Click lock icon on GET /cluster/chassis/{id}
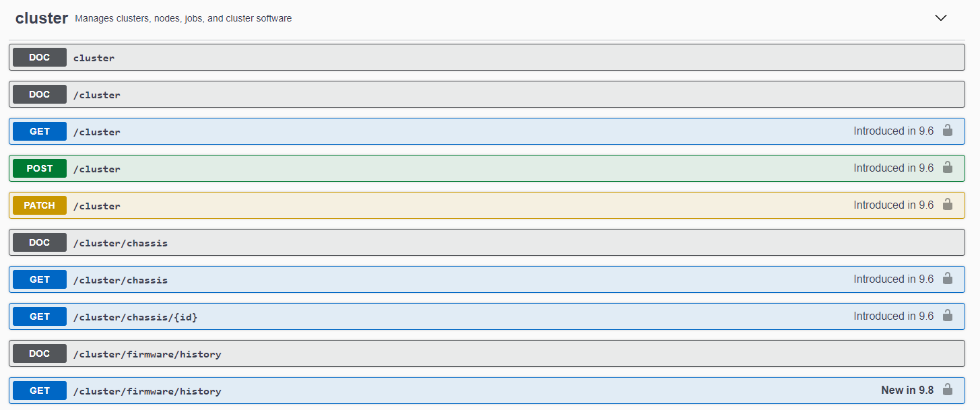 click(x=948, y=316)
